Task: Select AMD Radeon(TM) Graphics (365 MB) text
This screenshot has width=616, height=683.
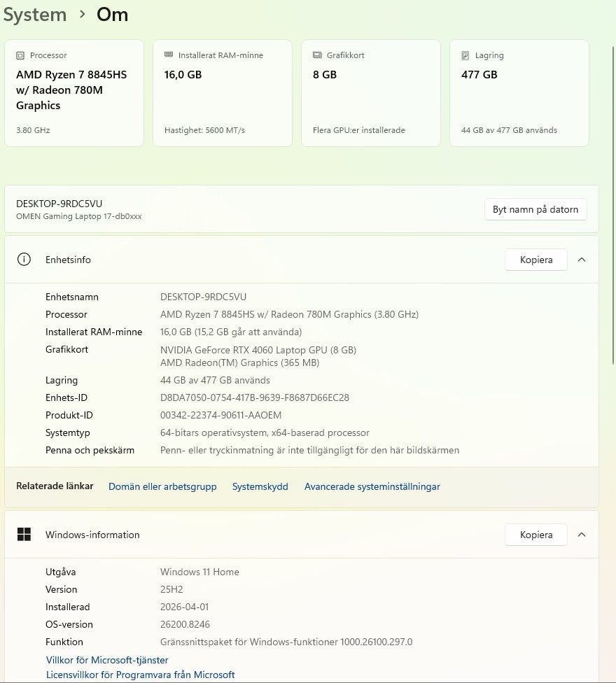Action: click(239, 362)
